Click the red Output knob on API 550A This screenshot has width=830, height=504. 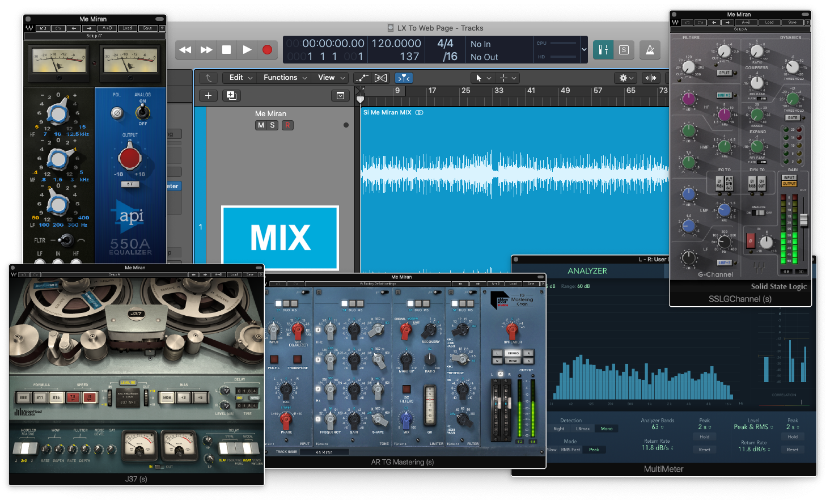[x=129, y=158]
